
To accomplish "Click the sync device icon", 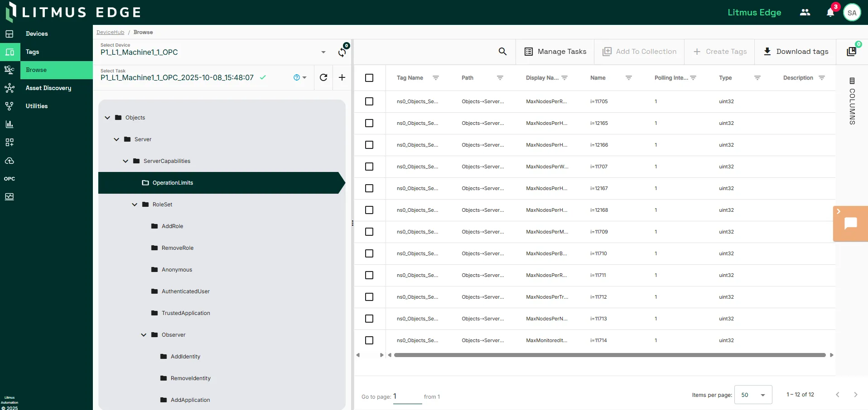I will tap(342, 52).
